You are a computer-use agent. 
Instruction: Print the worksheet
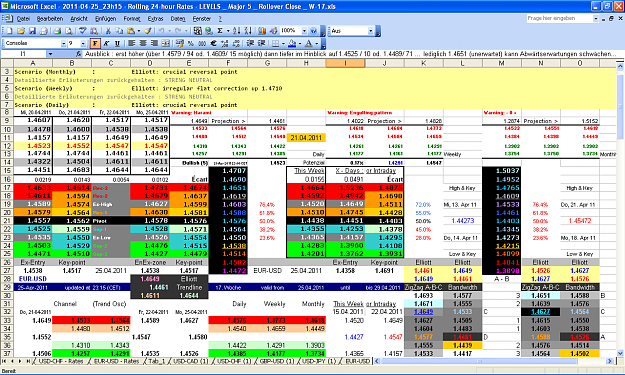57,31
